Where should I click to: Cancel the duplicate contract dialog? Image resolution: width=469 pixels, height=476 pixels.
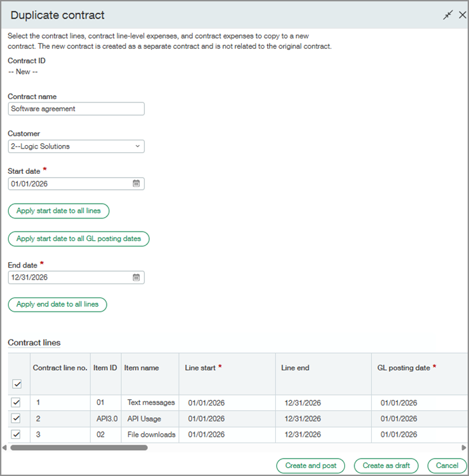pyautogui.click(x=447, y=465)
